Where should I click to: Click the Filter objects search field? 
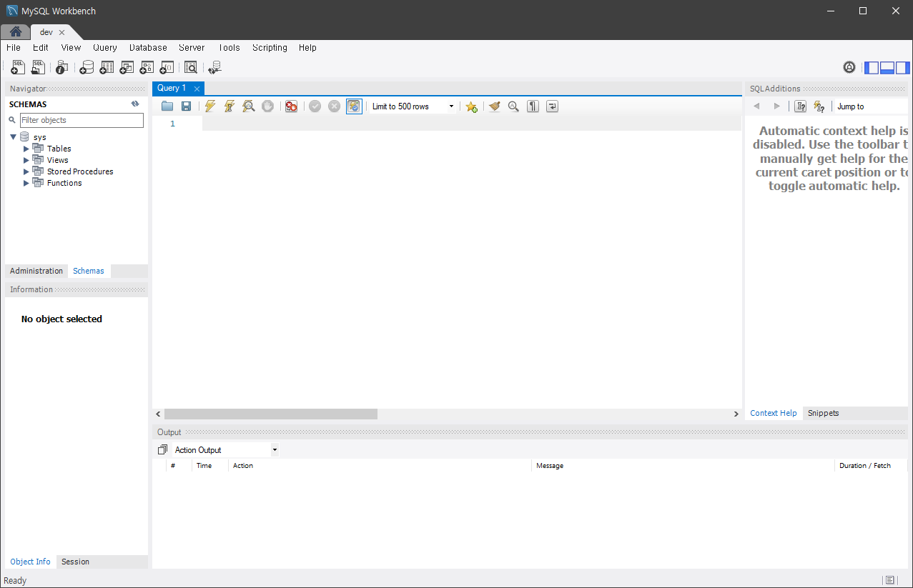point(82,120)
